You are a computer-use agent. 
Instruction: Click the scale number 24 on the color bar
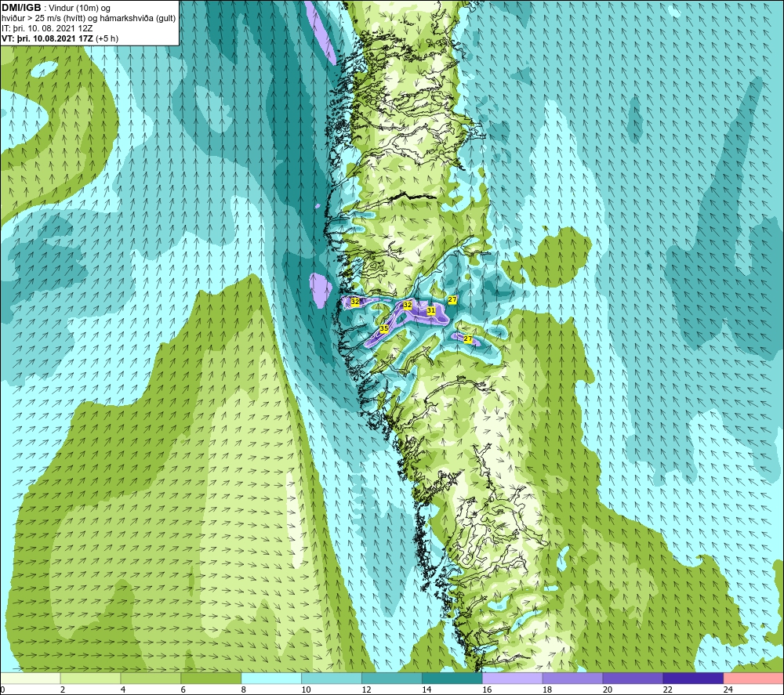click(728, 690)
